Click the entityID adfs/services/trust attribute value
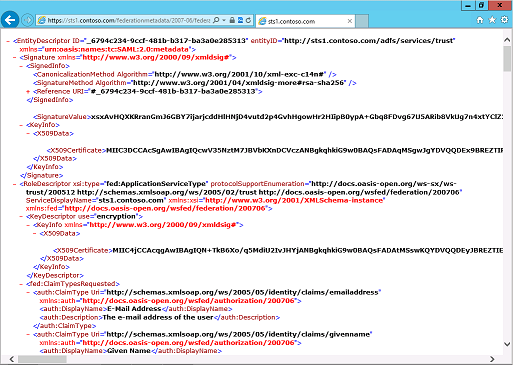513x365 pixels. coord(369,41)
